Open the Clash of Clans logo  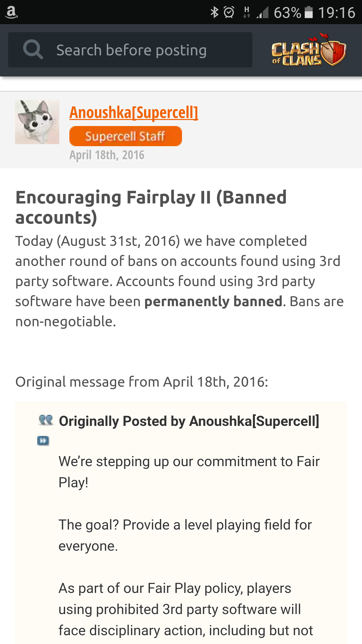pos(309,50)
